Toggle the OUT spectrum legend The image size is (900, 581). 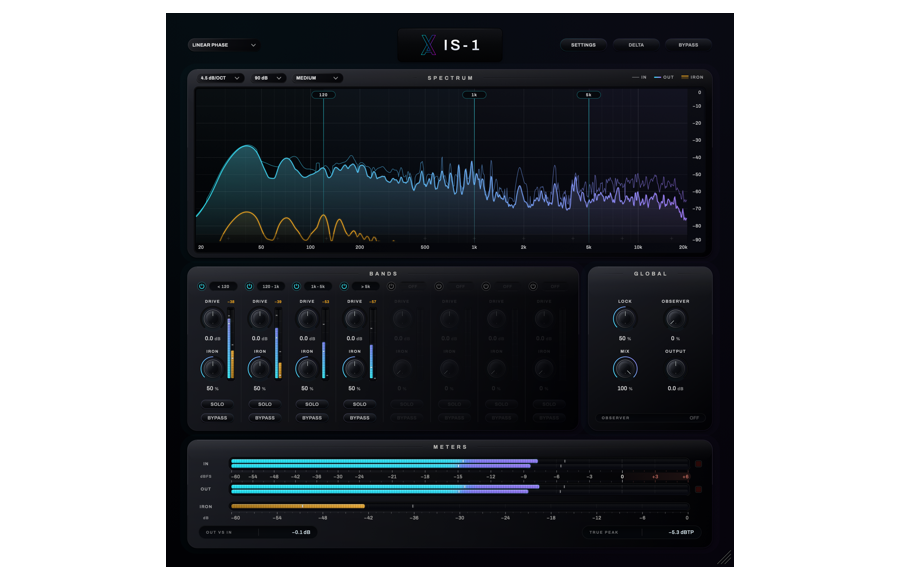pos(664,77)
